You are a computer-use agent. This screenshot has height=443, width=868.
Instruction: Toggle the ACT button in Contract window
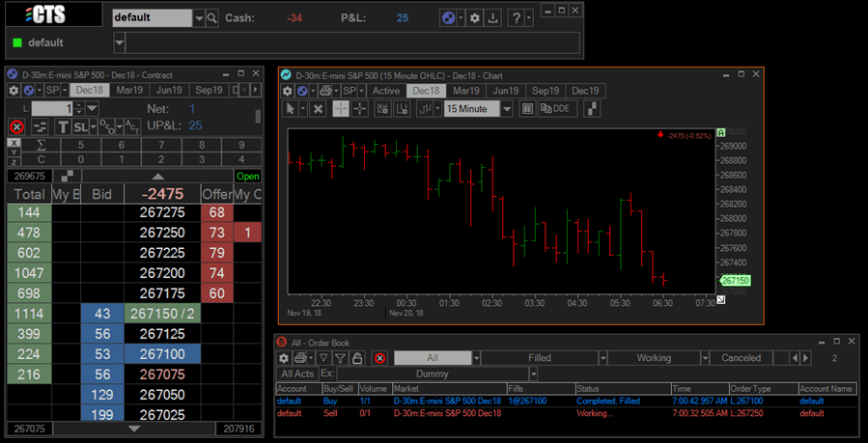[132, 126]
